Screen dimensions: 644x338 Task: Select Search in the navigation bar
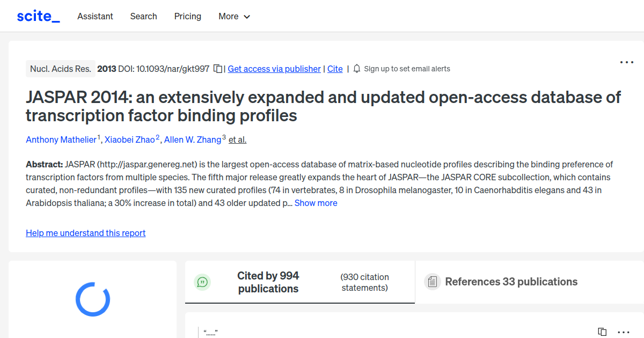pos(143,17)
